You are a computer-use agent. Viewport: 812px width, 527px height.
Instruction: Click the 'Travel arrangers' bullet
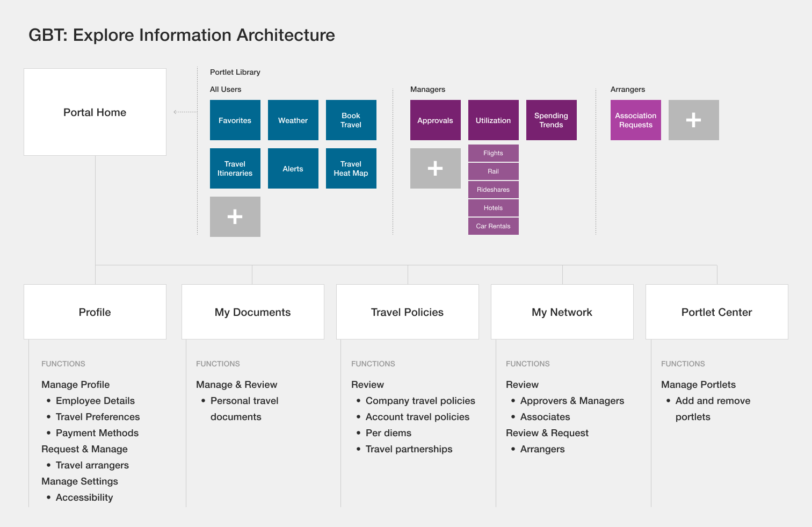pyautogui.click(x=92, y=465)
